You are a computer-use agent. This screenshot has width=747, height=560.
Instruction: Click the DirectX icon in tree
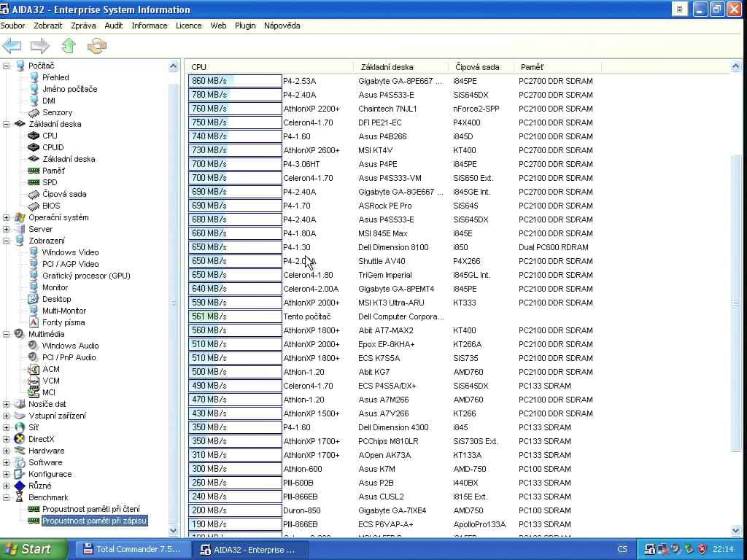(20, 439)
